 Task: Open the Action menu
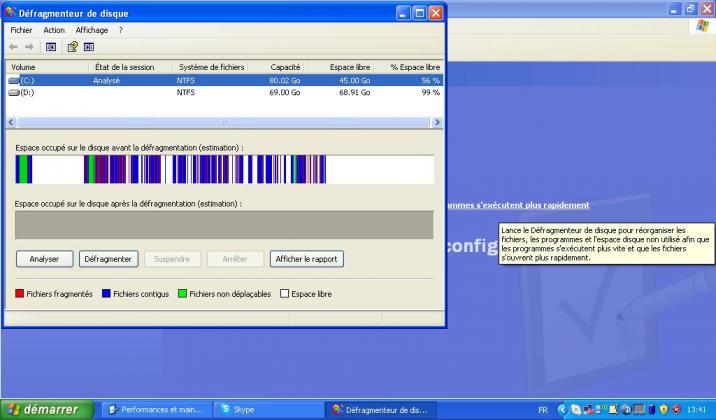[54, 30]
